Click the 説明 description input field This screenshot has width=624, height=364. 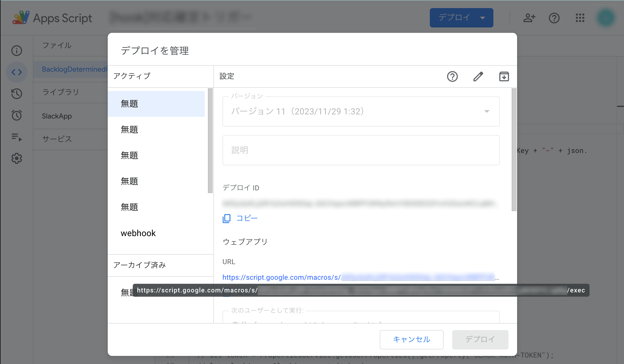[x=361, y=150]
